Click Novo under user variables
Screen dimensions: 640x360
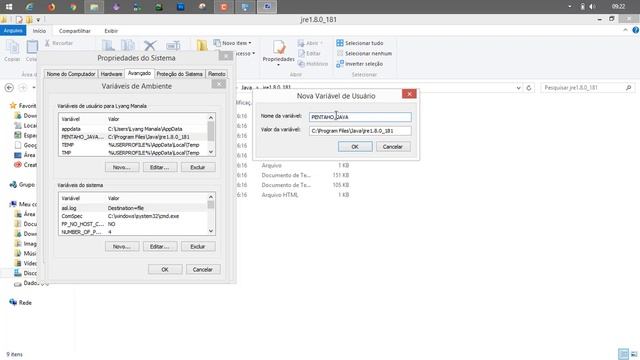click(122, 167)
